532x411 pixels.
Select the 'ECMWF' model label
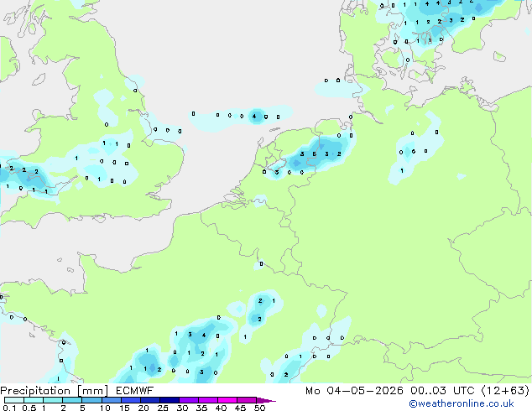135,391
